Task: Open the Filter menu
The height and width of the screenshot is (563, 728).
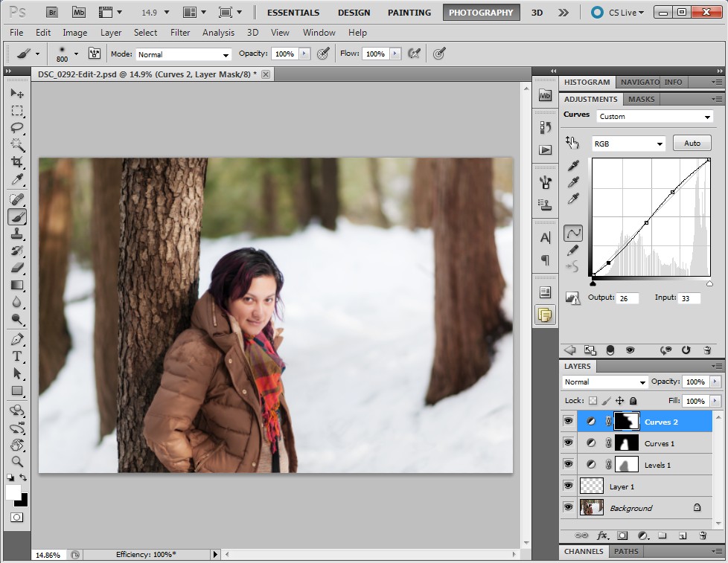Action: click(x=180, y=33)
